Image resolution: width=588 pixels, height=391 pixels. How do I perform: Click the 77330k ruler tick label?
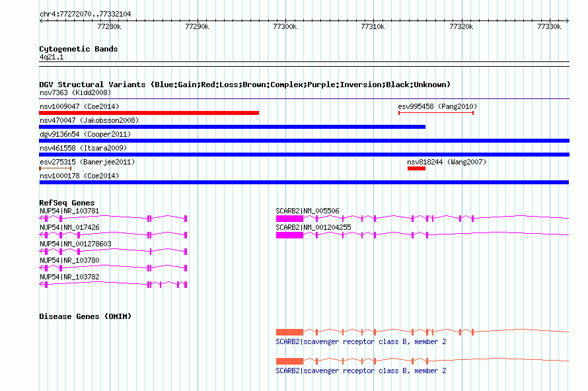coord(549,26)
